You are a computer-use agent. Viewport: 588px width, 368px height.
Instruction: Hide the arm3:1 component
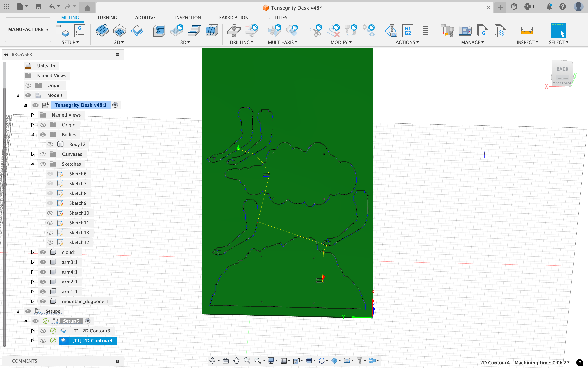(43, 262)
